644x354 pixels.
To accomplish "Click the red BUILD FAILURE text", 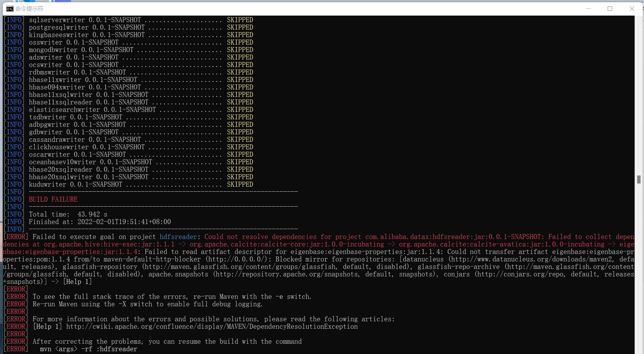I will tap(53, 199).
